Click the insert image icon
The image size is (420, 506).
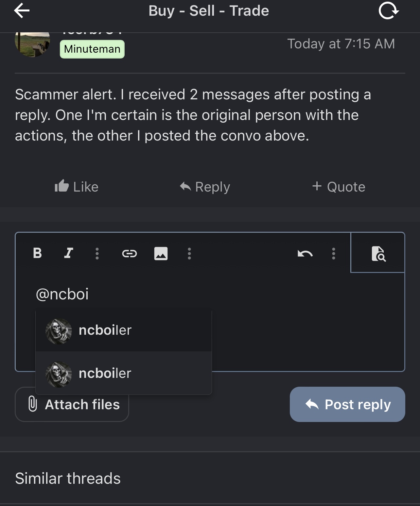(x=161, y=253)
